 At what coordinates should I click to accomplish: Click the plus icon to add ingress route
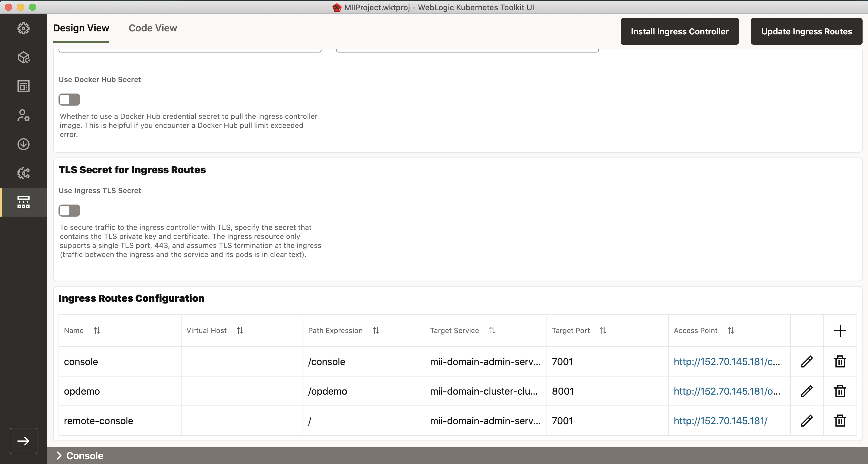[x=840, y=331]
